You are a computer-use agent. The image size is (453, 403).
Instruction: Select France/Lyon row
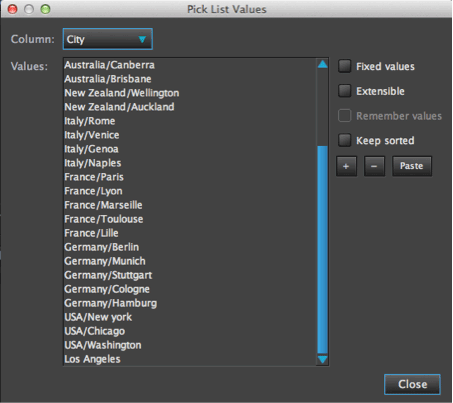190,191
